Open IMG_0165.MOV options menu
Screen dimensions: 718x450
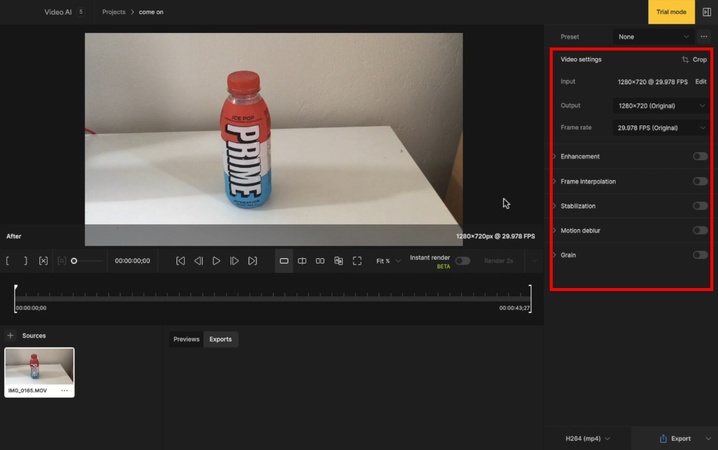pos(65,390)
